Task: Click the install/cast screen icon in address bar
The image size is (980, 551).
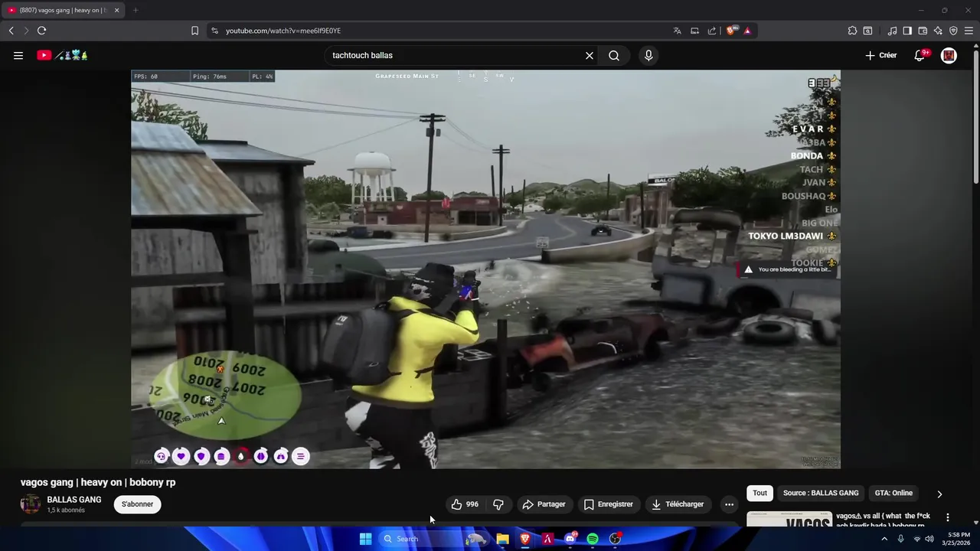Action: [x=694, y=31]
